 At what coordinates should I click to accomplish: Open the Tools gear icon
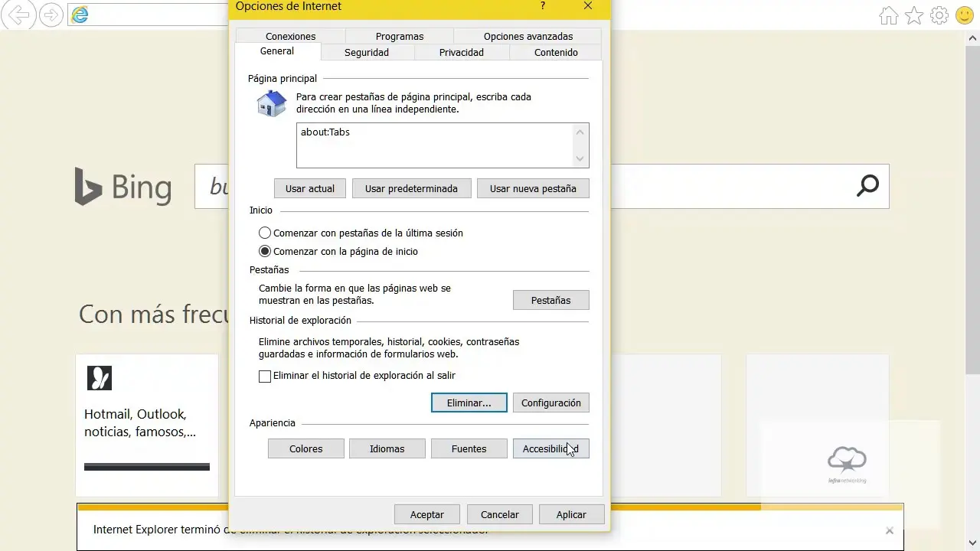(x=939, y=15)
